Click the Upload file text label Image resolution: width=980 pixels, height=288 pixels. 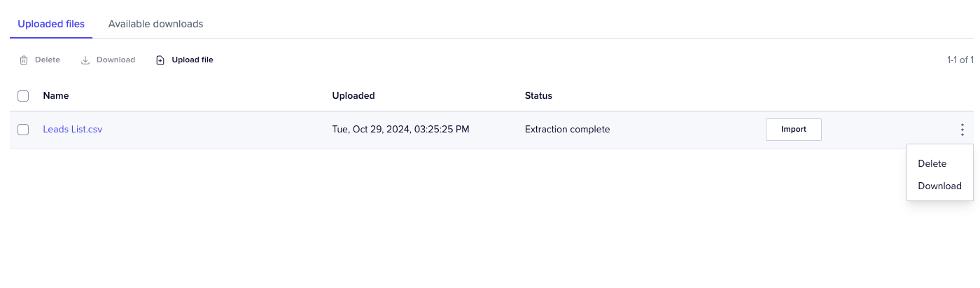pos(192,60)
